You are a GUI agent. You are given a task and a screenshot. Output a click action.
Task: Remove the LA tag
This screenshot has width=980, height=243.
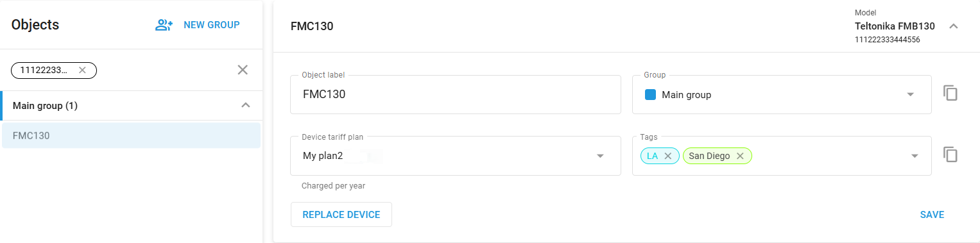click(667, 156)
